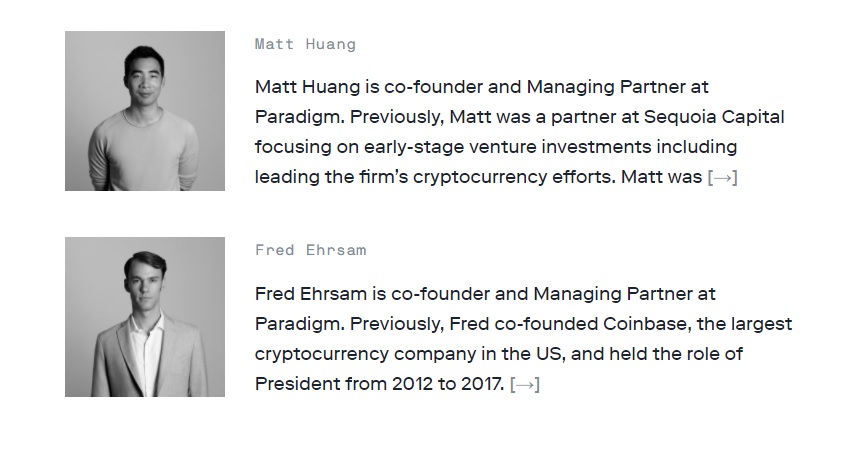Viewport: 866px width, 456px height.
Task: Expand Matt Huang's bio with the arrow
Action: [x=722, y=177]
